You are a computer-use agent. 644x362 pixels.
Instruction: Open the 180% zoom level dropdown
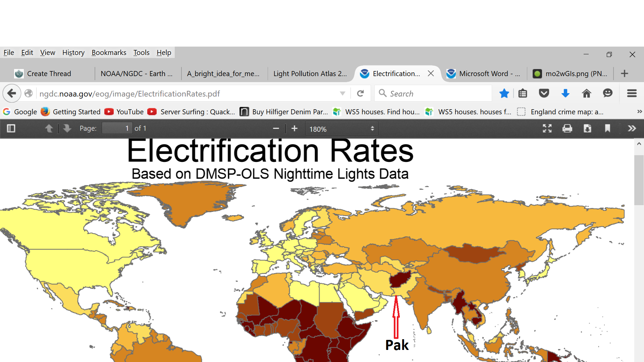point(341,129)
